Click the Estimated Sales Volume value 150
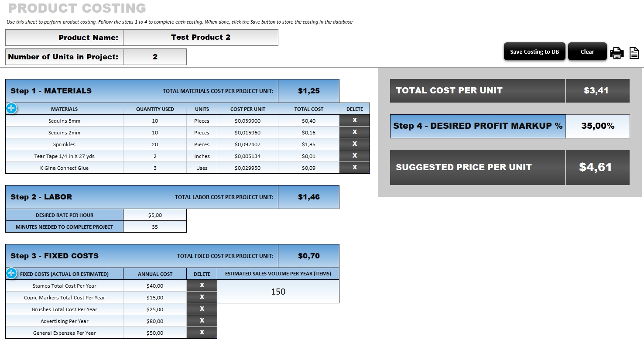 coord(278,291)
